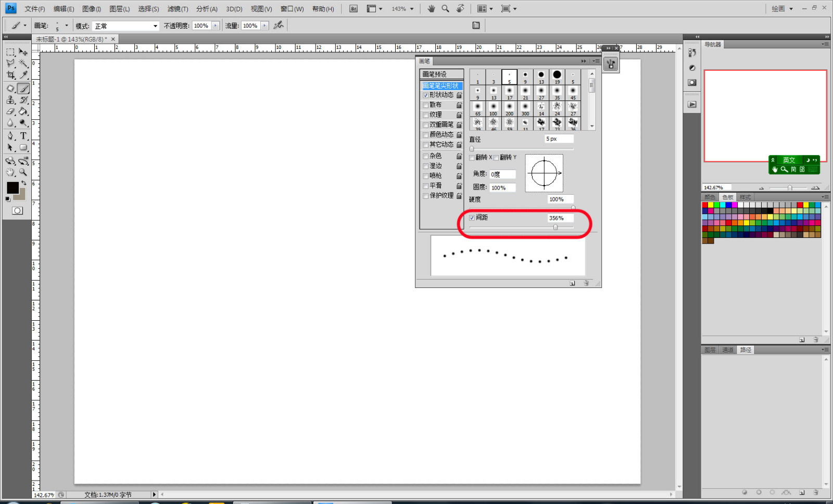This screenshot has width=833, height=504.
Task: Uncheck the 间距 spacing checkbox
Action: coord(472,218)
